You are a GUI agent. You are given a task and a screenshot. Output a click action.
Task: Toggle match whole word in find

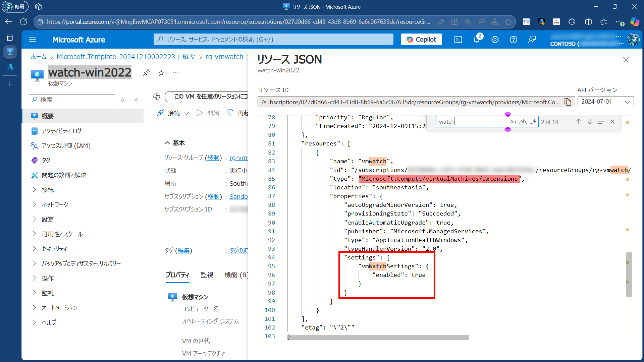point(523,122)
